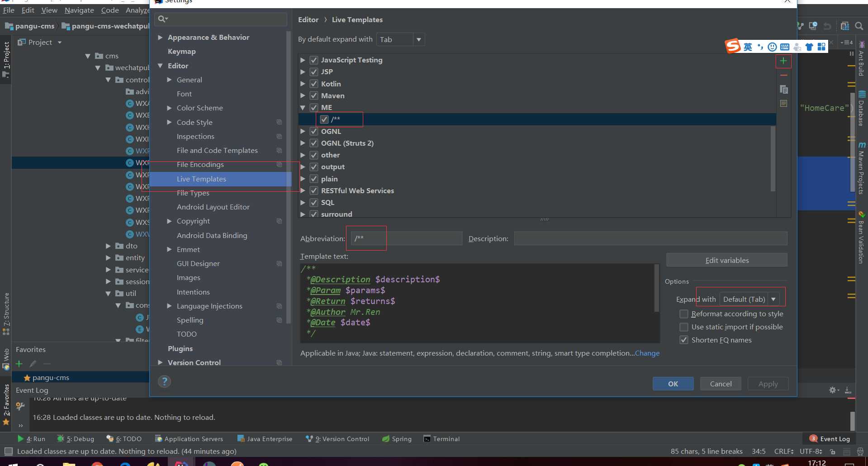Toggle the Kotlin template group checkbox
This screenshot has height=466, width=868.
[314, 84]
